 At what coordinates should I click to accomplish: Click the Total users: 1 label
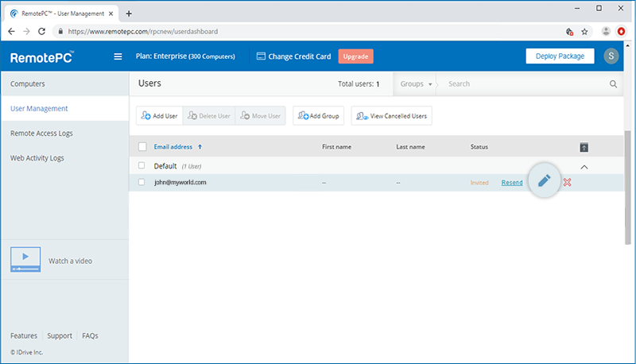[x=359, y=84]
